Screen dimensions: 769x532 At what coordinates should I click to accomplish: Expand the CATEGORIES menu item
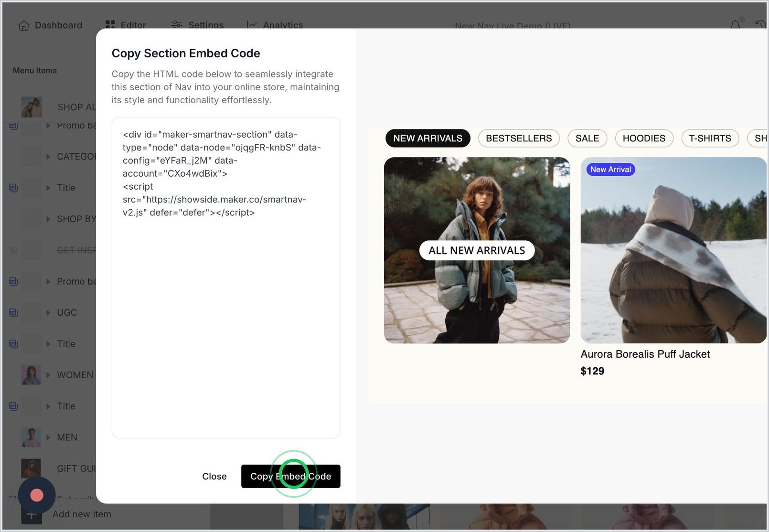click(x=48, y=157)
